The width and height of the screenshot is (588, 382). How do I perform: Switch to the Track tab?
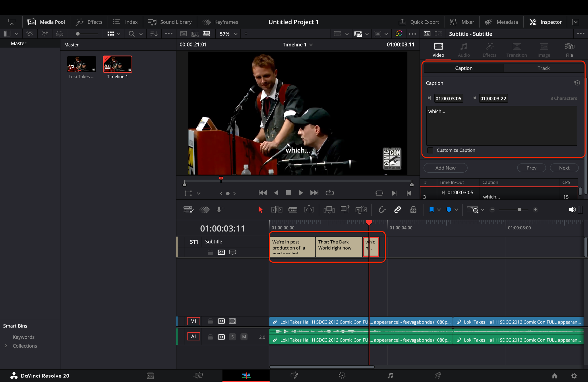tap(543, 68)
